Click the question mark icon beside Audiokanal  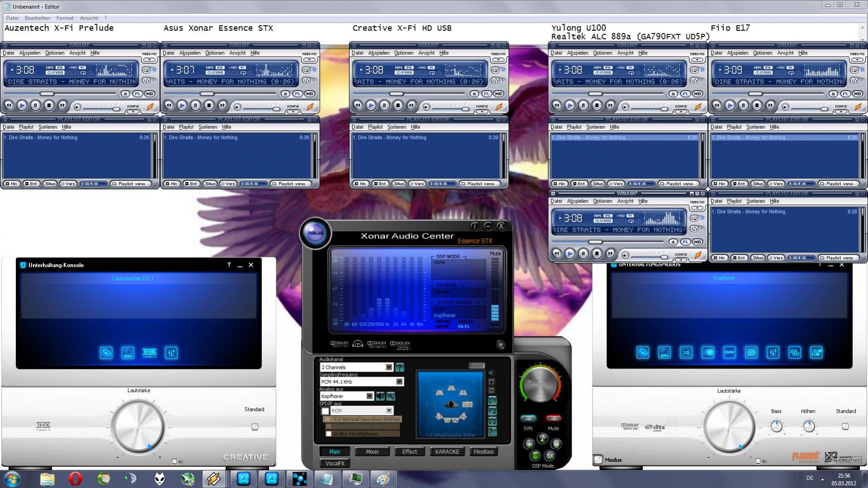coord(400,367)
